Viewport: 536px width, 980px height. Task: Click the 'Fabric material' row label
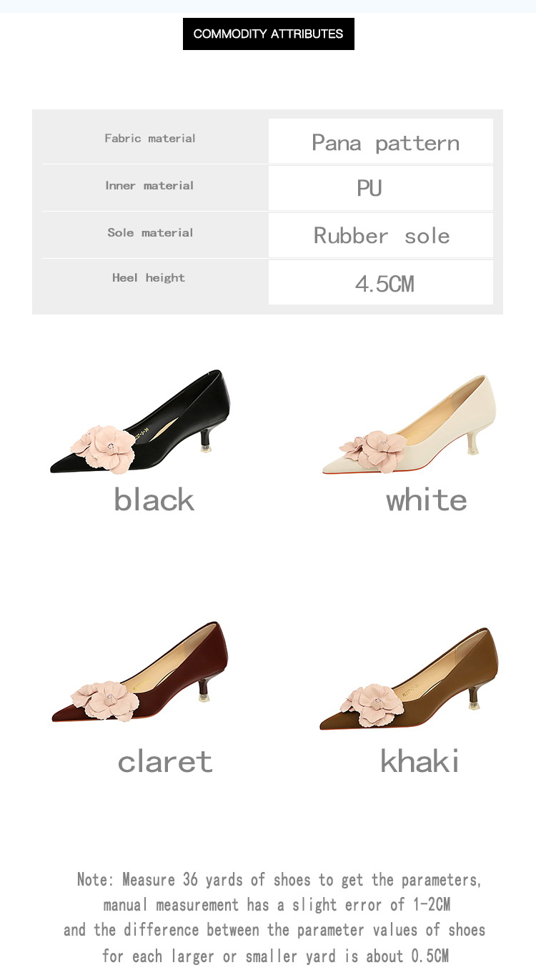click(150, 138)
